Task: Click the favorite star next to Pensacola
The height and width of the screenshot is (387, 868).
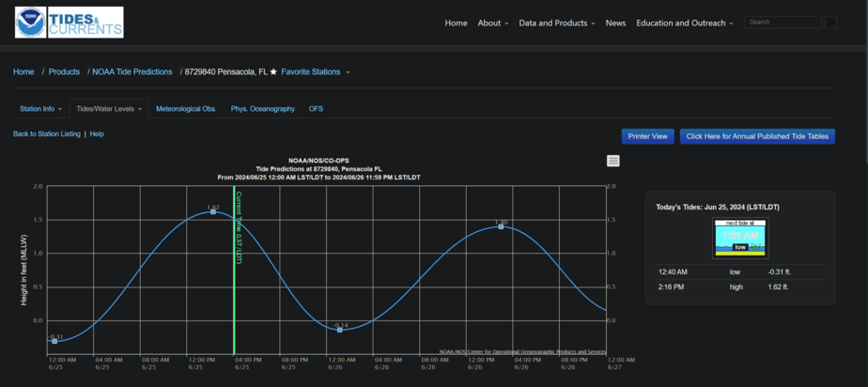Action: [273, 71]
